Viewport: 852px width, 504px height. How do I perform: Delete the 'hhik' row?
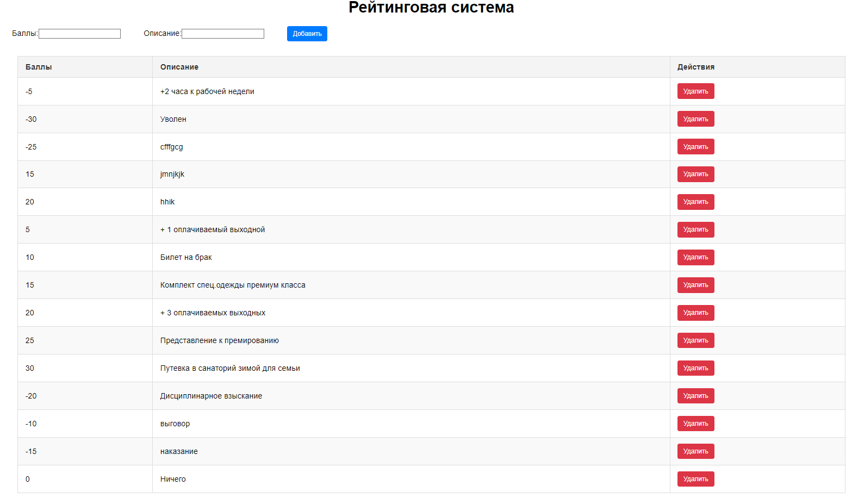[695, 202]
